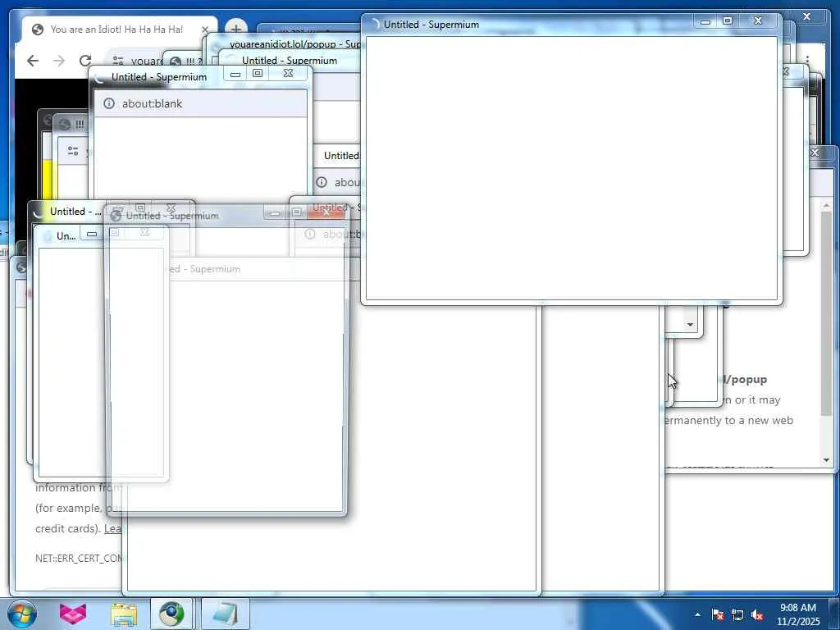Open the pink cat-face app in the taskbar
840x630 pixels.
(73, 614)
